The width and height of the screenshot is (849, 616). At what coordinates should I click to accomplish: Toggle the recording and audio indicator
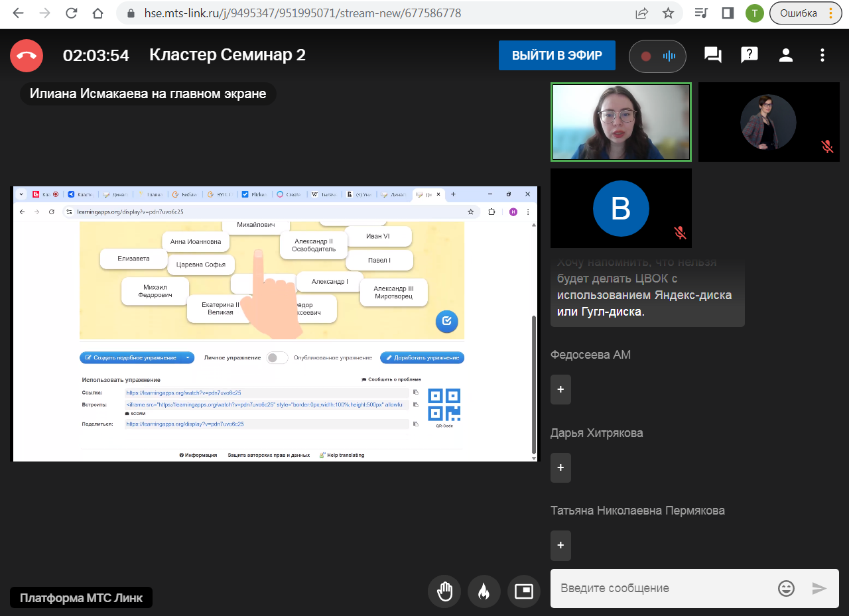(x=657, y=56)
